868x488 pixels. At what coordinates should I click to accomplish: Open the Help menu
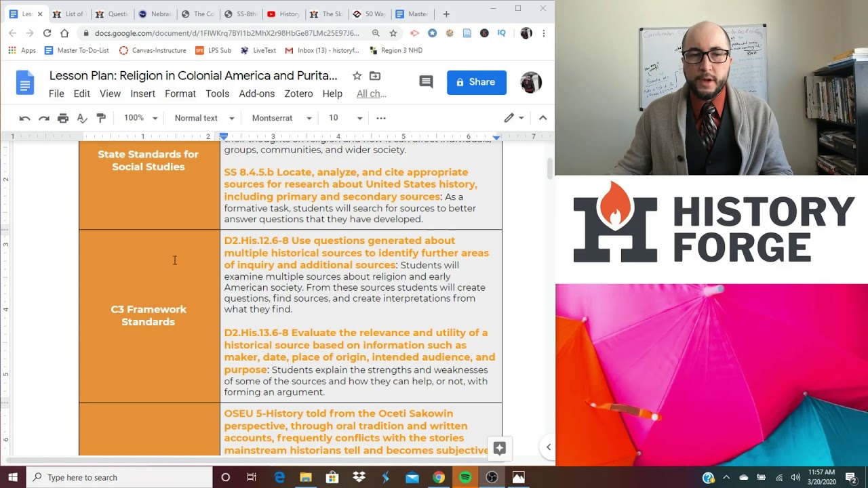(x=332, y=94)
